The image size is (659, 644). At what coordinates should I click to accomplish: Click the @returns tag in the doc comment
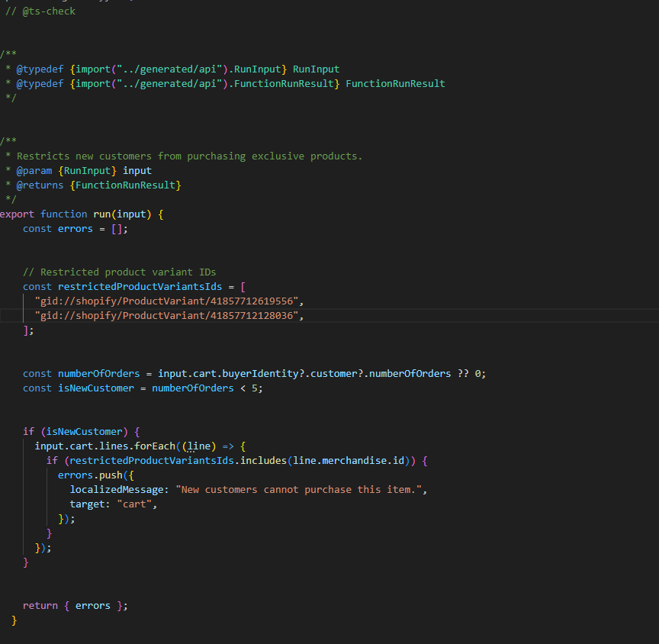point(40,185)
